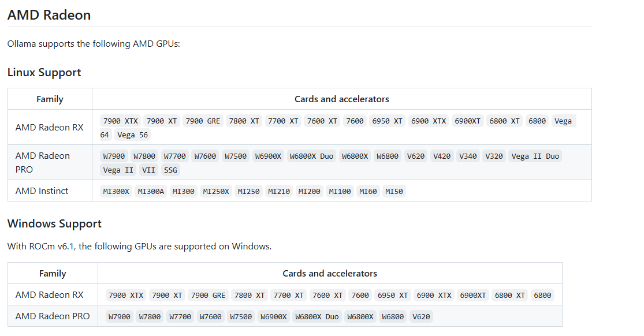This screenshot has width=644, height=336.
Task: Click the V320 tag
Action: tap(494, 156)
